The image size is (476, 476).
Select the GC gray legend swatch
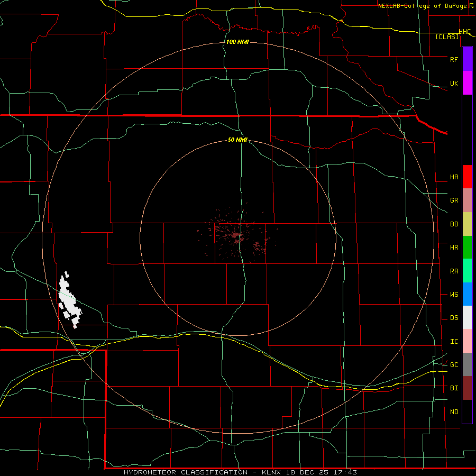click(x=467, y=364)
